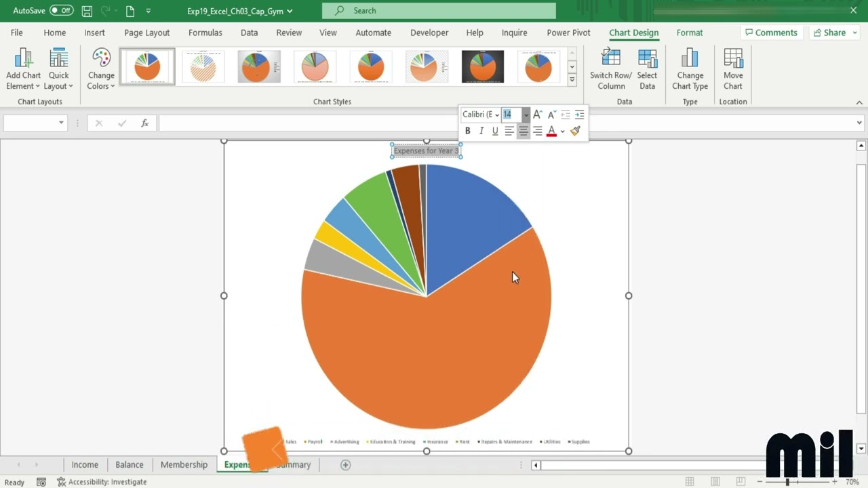Click the Increase Indent icon in the mini toolbar
Image resolution: width=868 pixels, height=488 pixels.
[x=579, y=115]
